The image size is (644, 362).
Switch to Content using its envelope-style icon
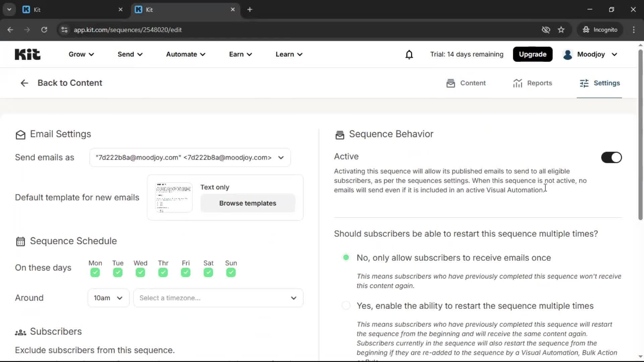pyautogui.click(x=451, y=83)
